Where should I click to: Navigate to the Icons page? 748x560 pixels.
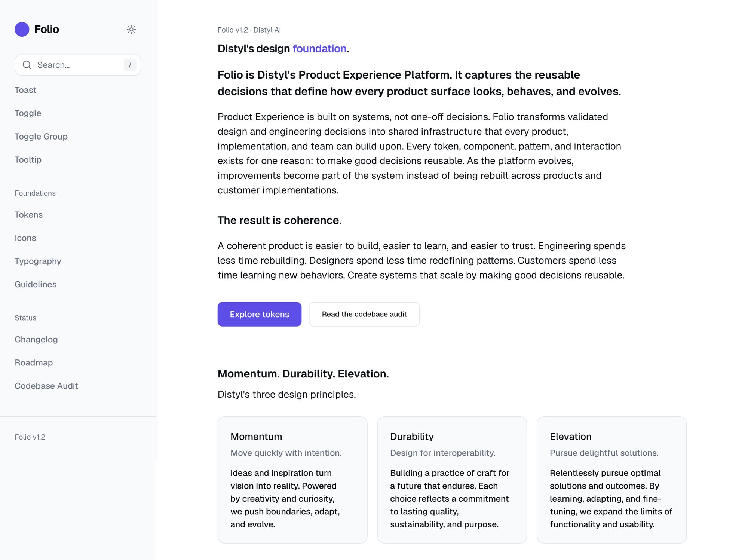(25, 238)
